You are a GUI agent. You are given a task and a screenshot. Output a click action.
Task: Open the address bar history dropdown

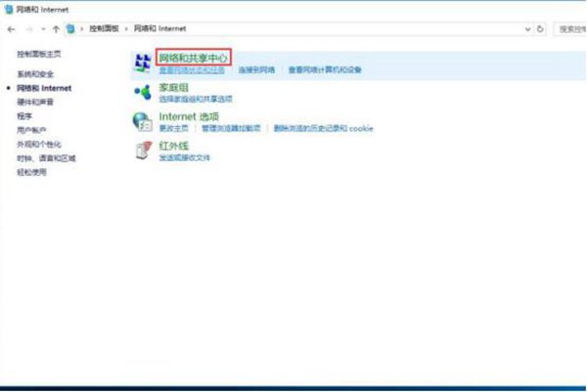tap(528, 29)
